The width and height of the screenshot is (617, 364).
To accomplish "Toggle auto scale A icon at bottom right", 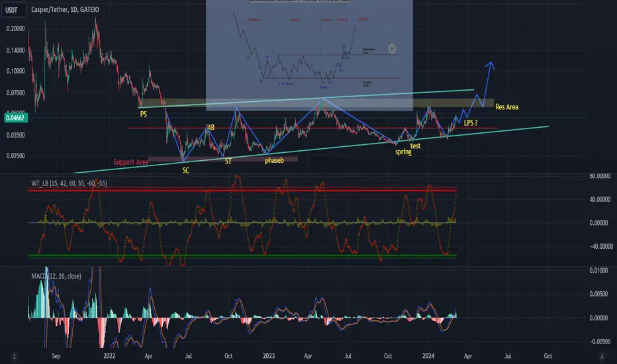I will click(602, 357).
